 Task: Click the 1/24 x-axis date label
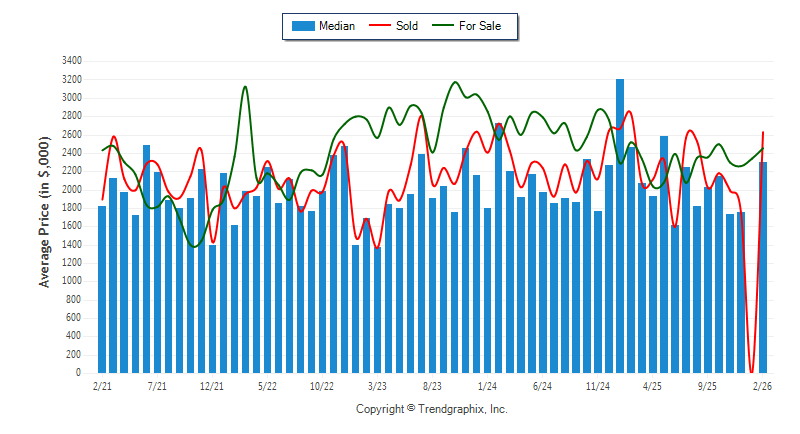click(488, 384)
